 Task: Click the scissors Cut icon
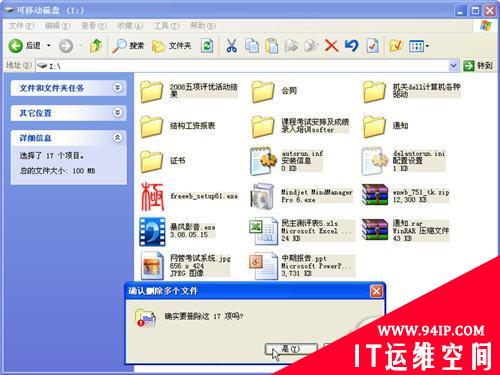(x=231, y=46)
